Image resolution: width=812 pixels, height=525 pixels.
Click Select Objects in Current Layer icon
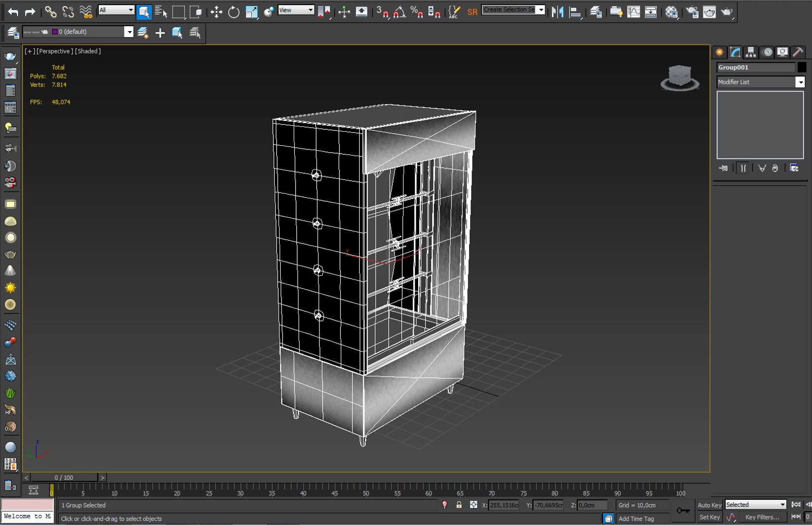pyautogui.click(x=177, y=33)
